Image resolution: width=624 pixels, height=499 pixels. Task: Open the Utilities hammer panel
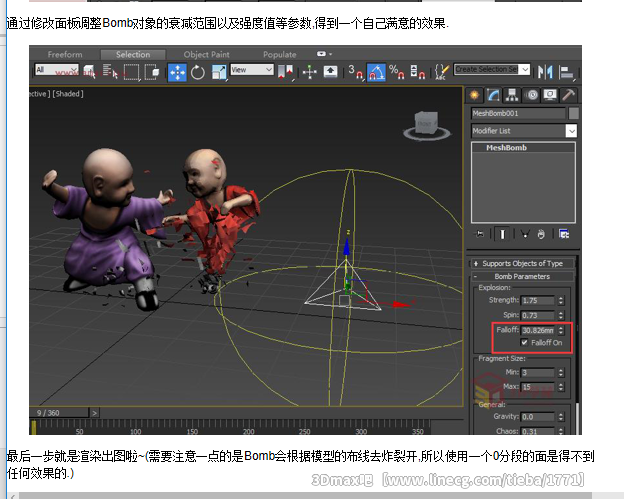click(568, 95)
